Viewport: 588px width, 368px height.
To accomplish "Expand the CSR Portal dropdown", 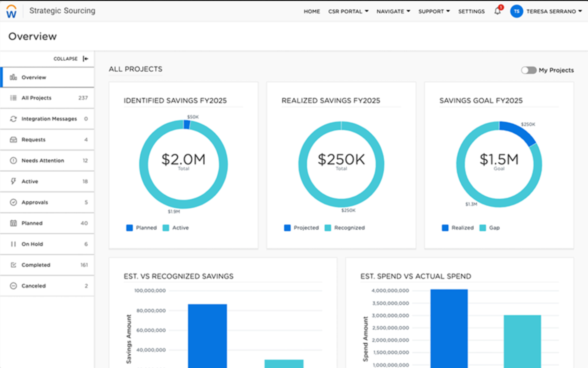I will [x=348, y=11].
